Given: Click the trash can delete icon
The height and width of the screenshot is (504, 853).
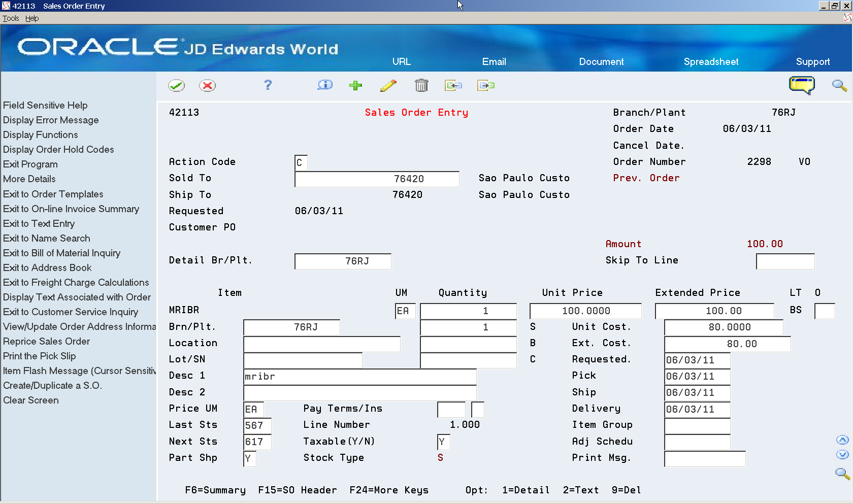Looking at the screenshot, I should (421, 85).
